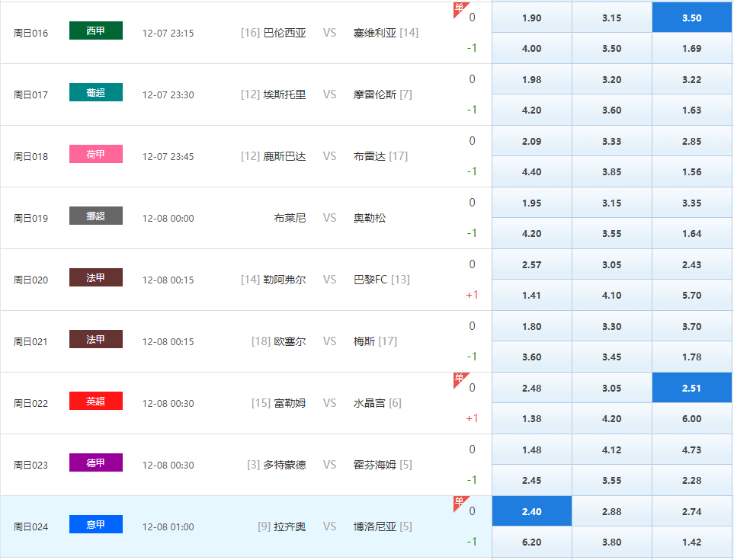This screenshot has width=734, height=560.
Task: Open the 鹿斯巴达 team link
Action: [x=284, y=156]
